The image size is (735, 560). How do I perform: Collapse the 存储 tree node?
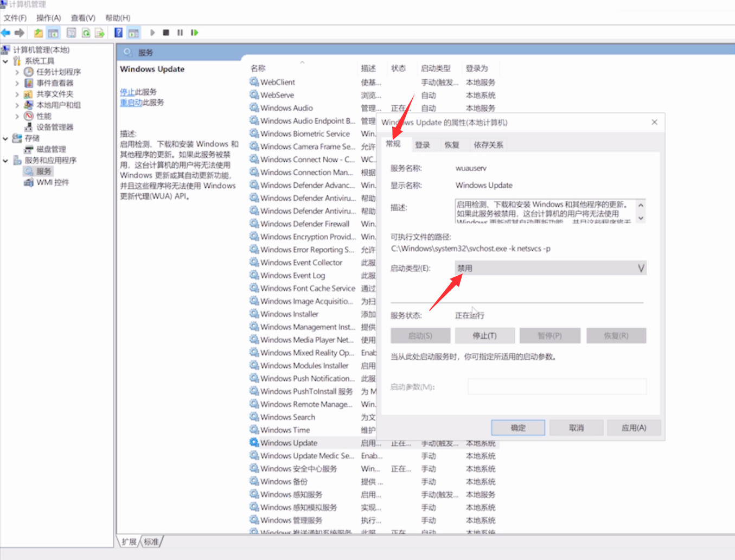click(x=5, y=138)
